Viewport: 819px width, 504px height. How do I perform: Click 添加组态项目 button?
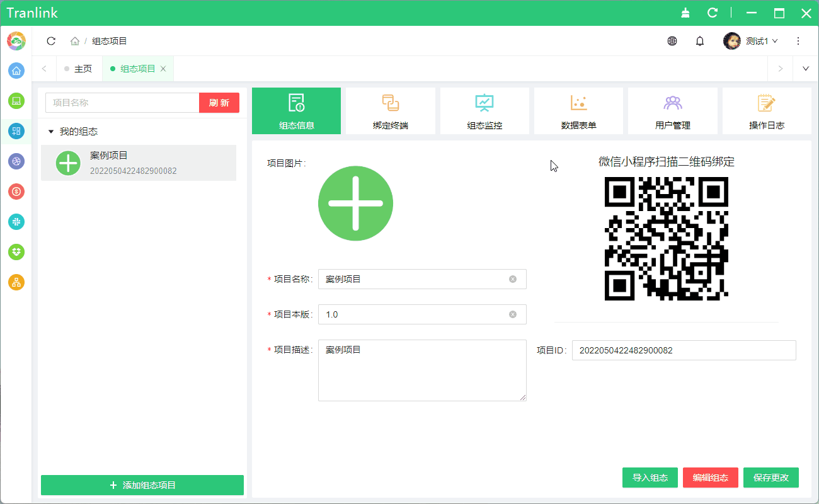tap(142, 485)
